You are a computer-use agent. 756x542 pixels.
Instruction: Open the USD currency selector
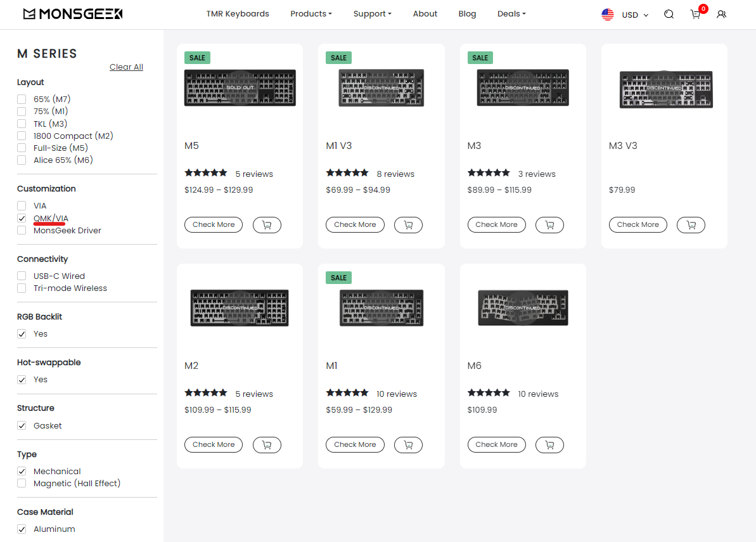625,15
